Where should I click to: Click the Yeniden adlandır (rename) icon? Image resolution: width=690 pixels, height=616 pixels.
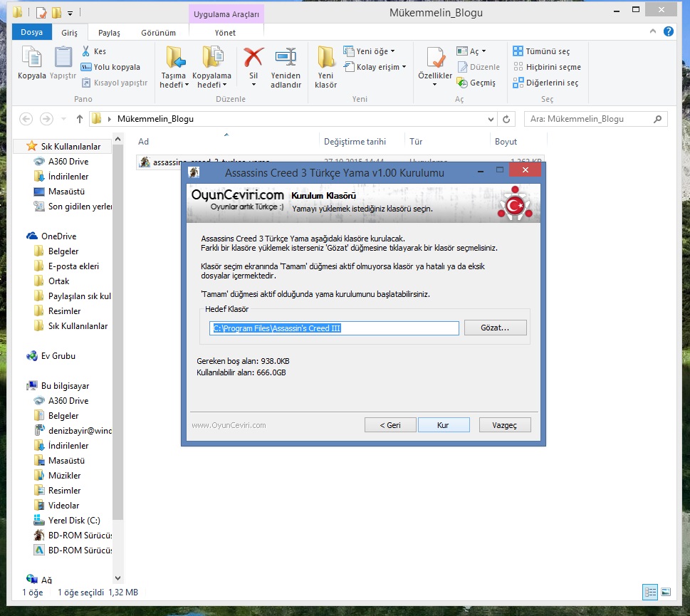tap(286, 57)
